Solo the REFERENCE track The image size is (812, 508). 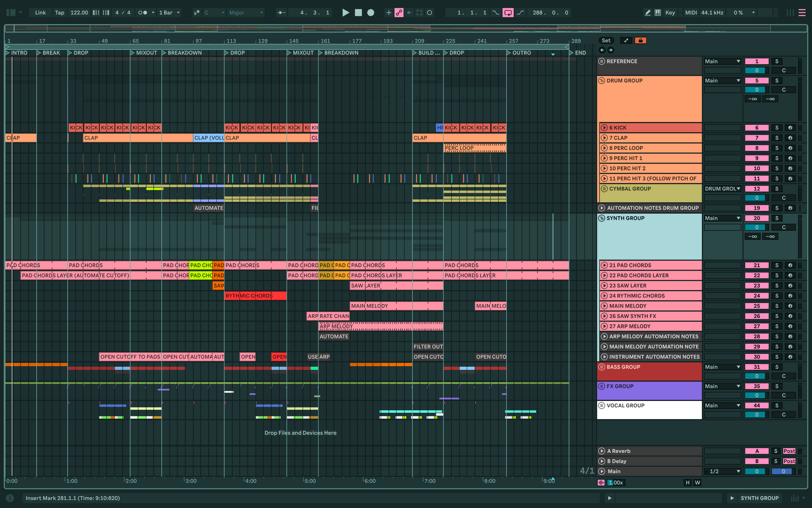777,61
